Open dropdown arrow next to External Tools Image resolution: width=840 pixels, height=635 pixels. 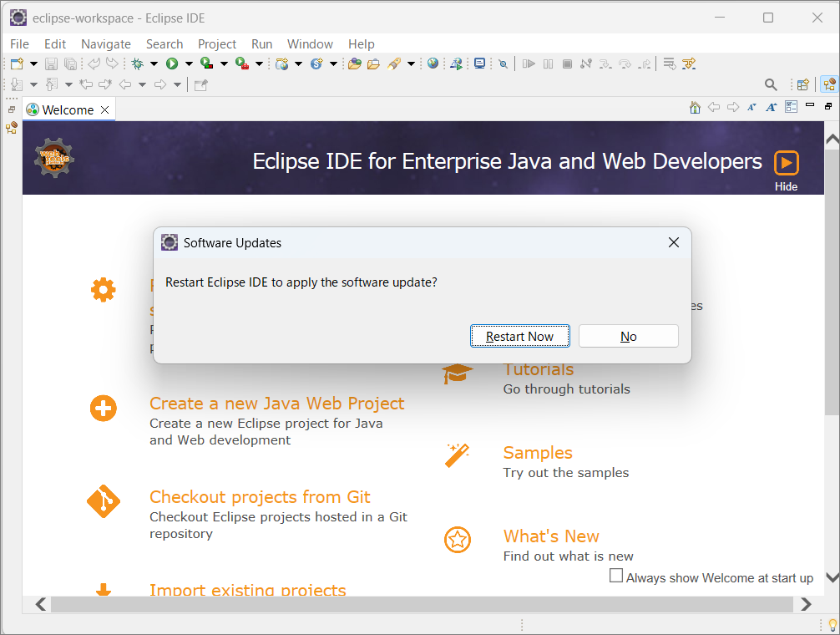tap(259, 63)
